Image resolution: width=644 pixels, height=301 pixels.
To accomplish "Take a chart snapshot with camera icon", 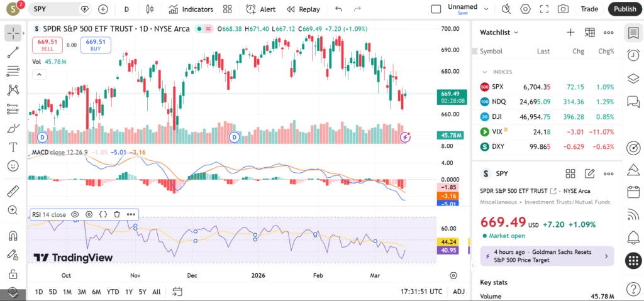I will (x=563, y=9).
